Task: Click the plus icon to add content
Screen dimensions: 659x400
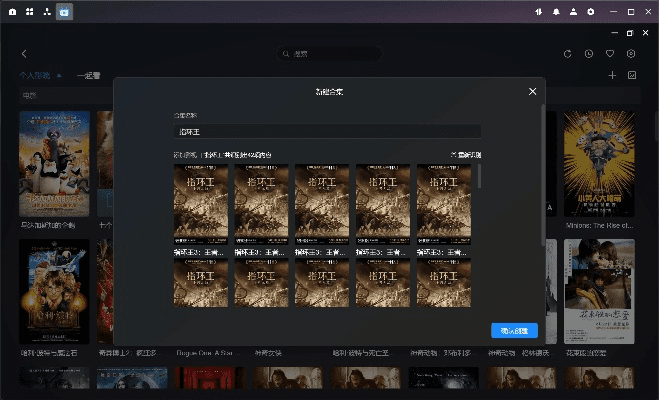Action: tap(612, 75)
